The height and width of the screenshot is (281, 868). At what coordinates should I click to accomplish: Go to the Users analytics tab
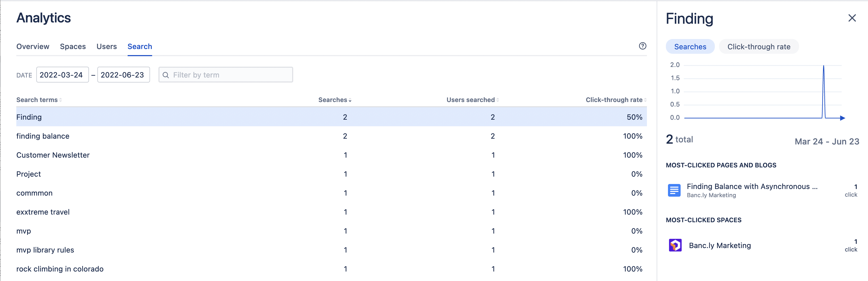coord(107,47)
